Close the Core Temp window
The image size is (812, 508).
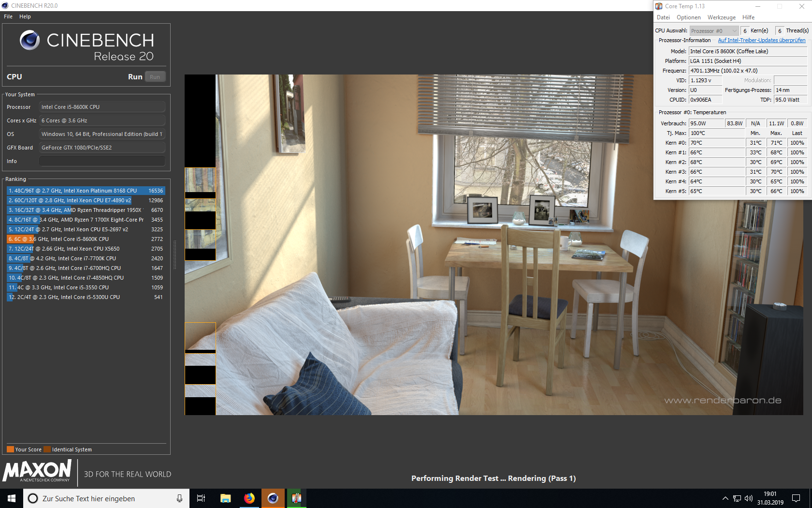tap(801, 6)
